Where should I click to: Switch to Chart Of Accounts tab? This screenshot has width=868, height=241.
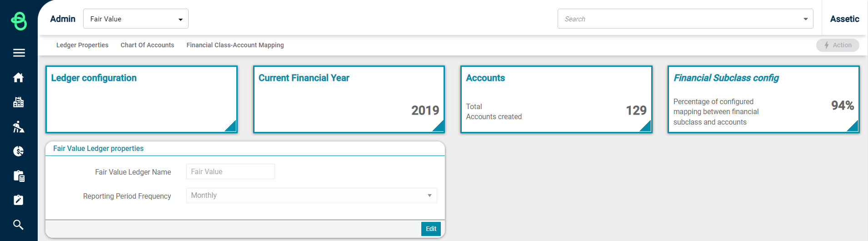coord(147,45)
